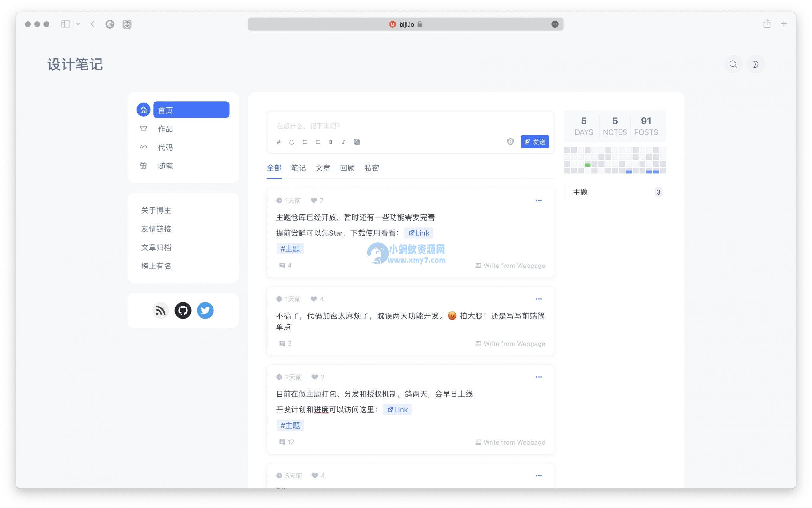812x508 pixels.
Task: Like the note with 7 hearts
Action: [314, 201]
